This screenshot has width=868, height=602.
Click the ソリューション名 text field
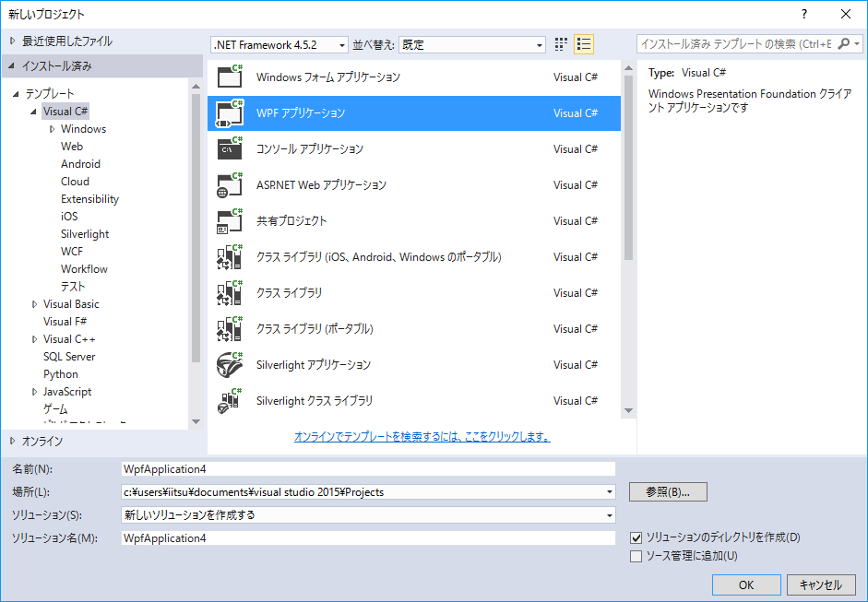click(368, 538)
